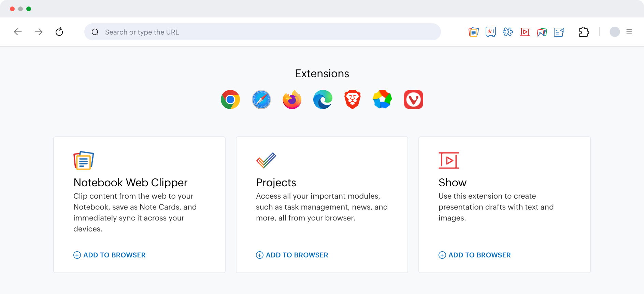Select the Safari browser icon
The width and height of the screenshot is (644, 294).
(261, 99)
